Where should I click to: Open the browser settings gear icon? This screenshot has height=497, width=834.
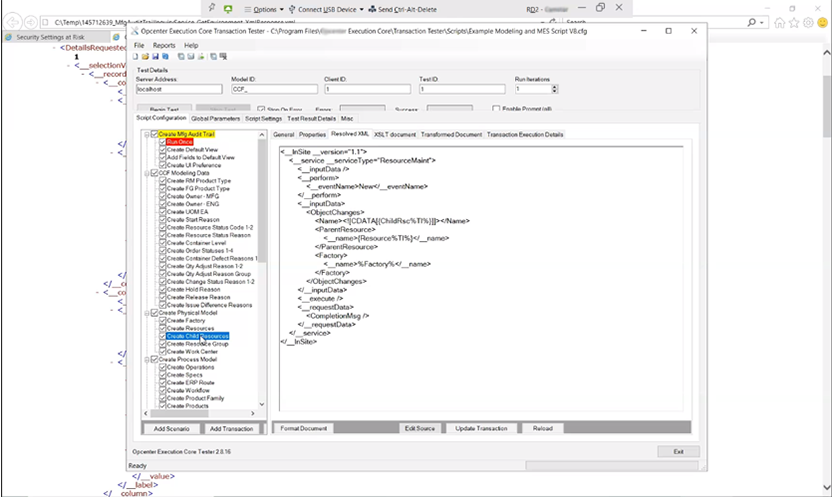[x=808, y=22]
